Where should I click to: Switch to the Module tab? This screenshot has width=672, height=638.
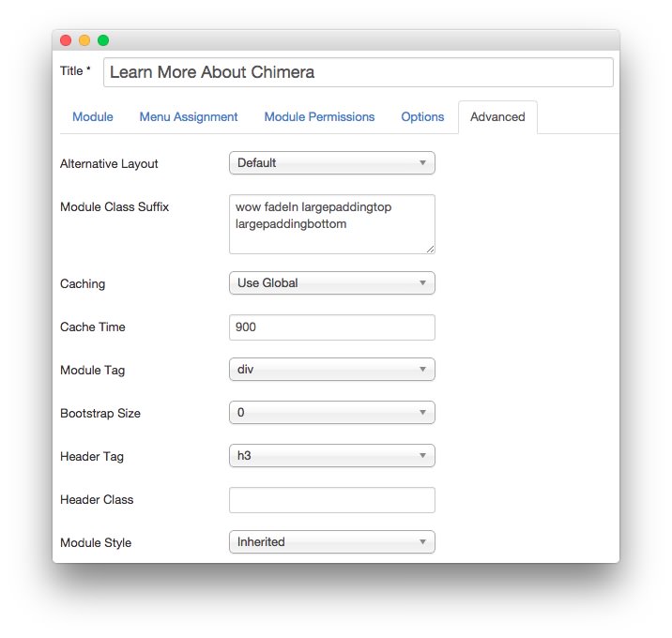(93, 116)
